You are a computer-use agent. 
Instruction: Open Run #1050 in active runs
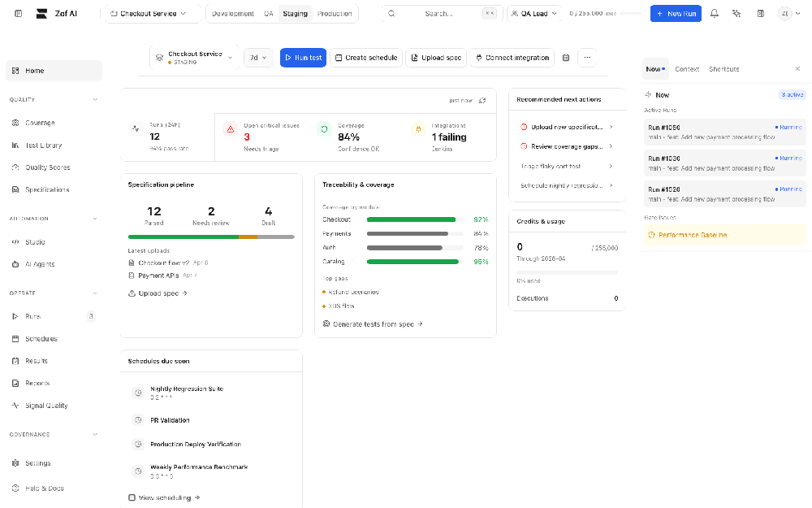(x=725, y=132)
